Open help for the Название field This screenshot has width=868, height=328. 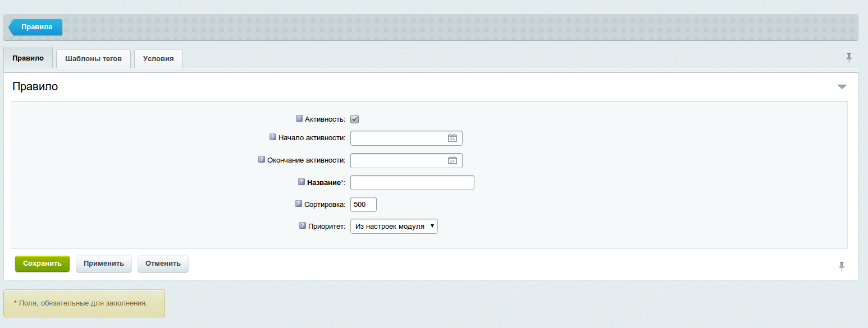pos(300,181)
